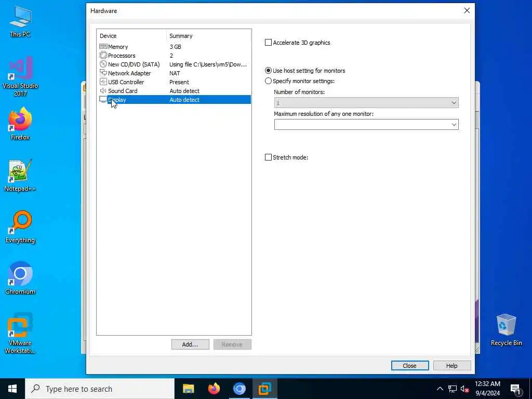Open the Windows Start menu
The height and width of the screenshot is (399, 532).
tap(12, 389)
